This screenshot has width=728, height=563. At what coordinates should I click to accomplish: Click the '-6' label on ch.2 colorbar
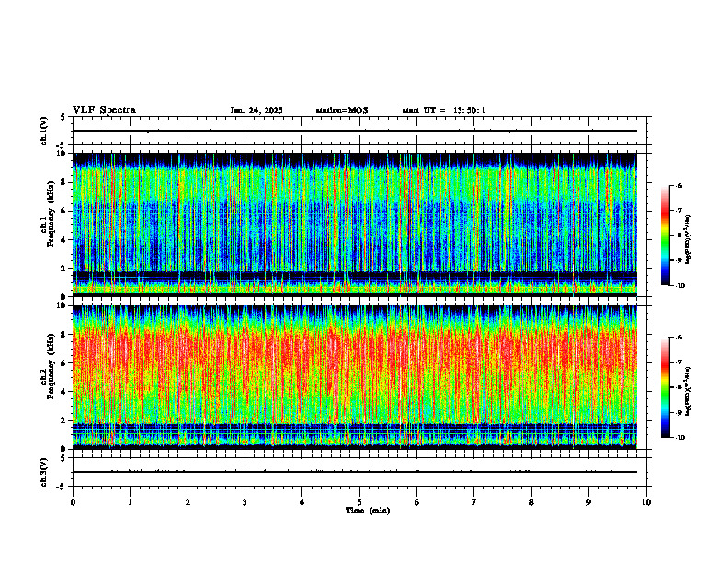coord(678,338)
